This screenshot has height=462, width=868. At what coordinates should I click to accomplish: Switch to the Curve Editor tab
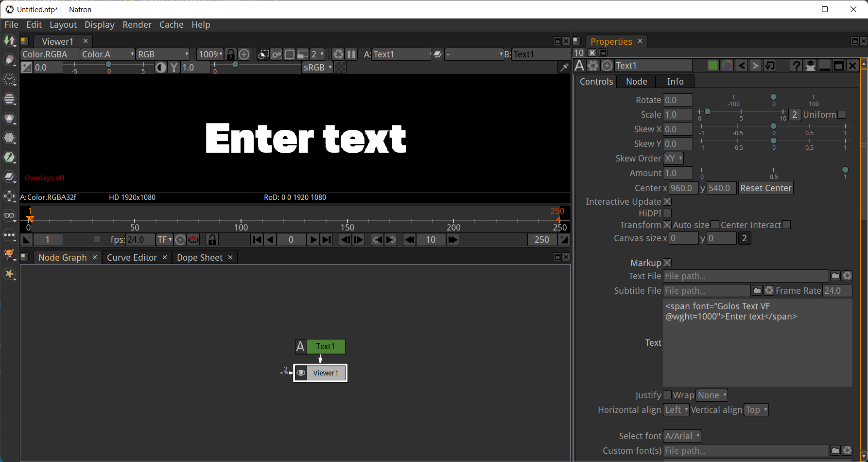pyautogui.click(x=132, y=258)
